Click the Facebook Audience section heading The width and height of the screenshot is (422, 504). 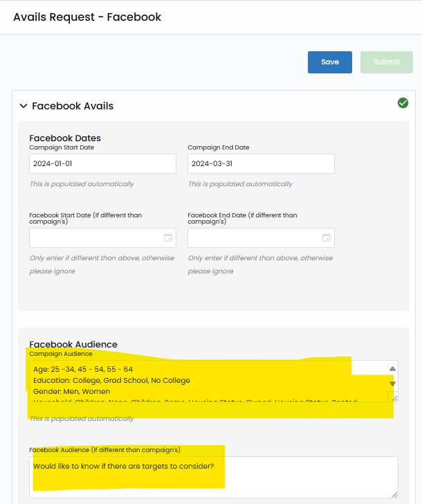[73, 344]
